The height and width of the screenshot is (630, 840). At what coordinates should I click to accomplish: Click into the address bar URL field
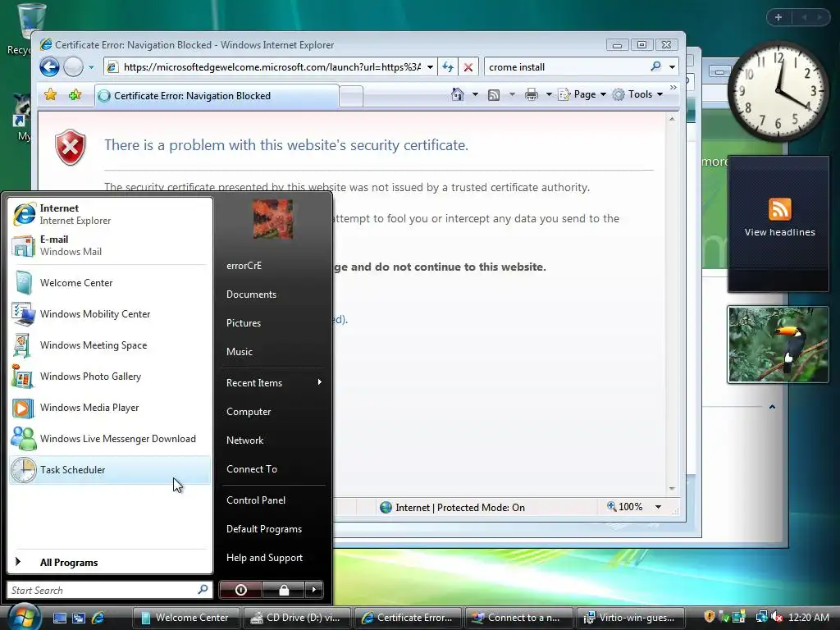coord(271,67)
